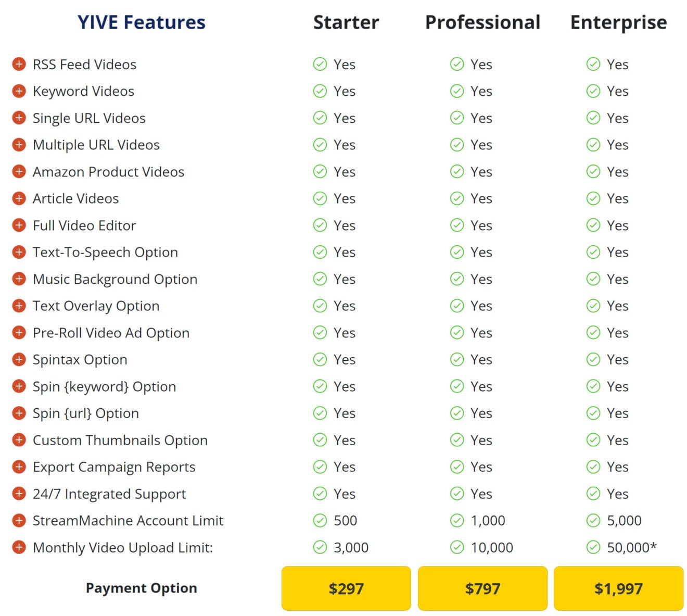Open the Monthly Video Upload Limit details
Image resolution: width=687 pixels, height=616 pixels.
(19, 547)
